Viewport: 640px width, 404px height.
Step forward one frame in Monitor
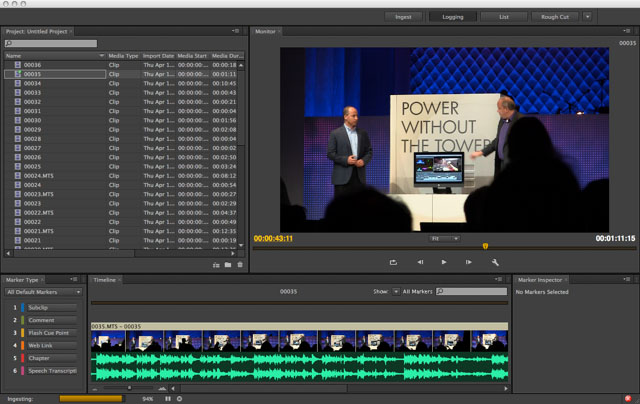468,262
